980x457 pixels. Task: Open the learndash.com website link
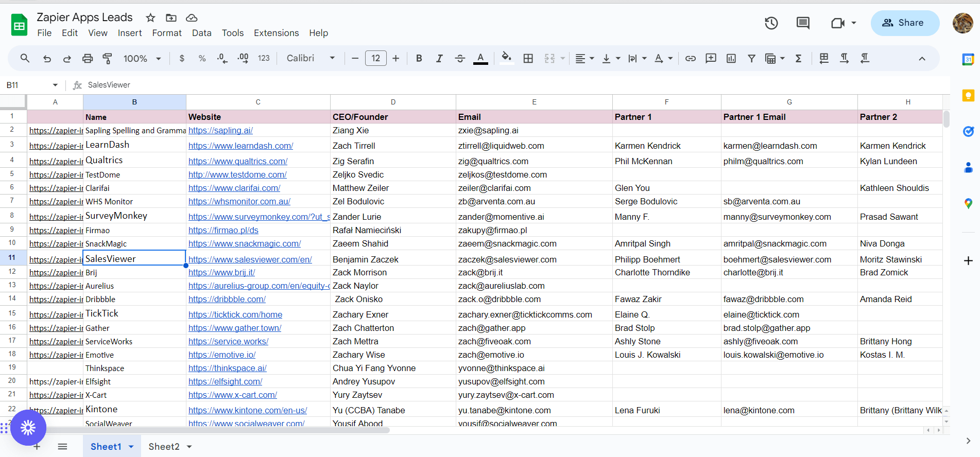(240, 146)
